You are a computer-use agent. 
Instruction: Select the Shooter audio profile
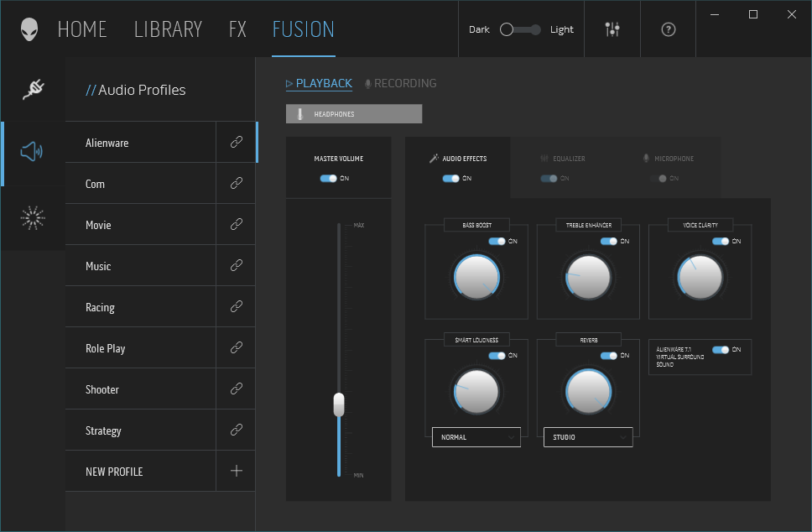[140, 389]
